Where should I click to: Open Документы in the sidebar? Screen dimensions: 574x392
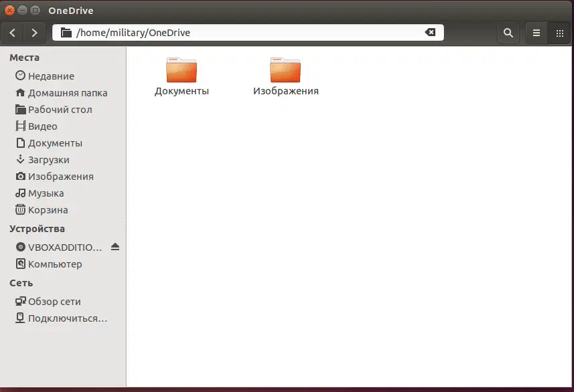point(63,143)
